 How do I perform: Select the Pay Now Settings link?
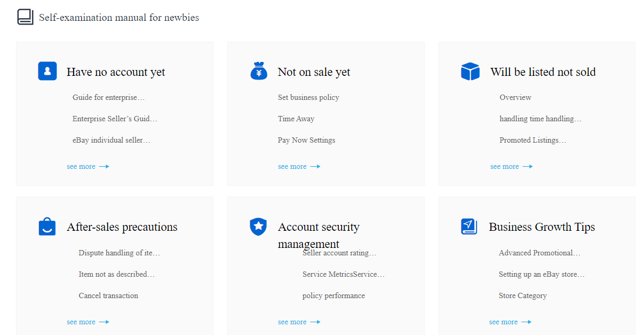tap(306, 140)
